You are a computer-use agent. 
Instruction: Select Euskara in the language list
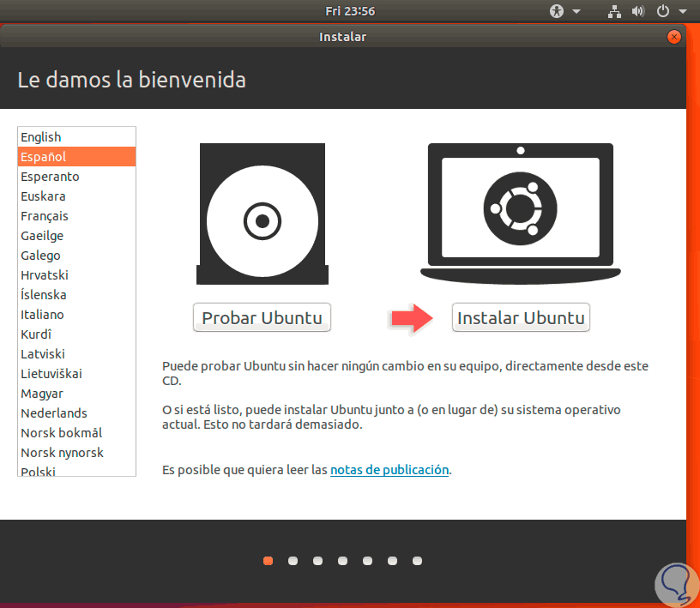pyautogui.click(x=77, y=196)
